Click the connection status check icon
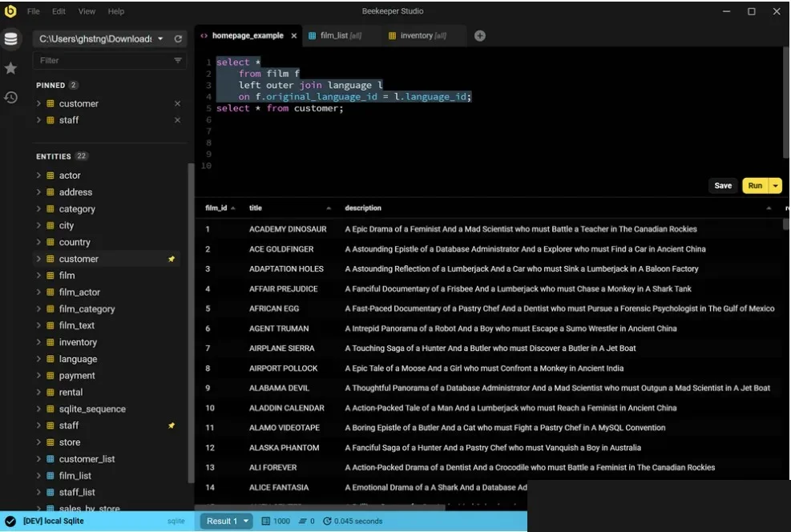The image size is (791, 532). pos(10,522)
